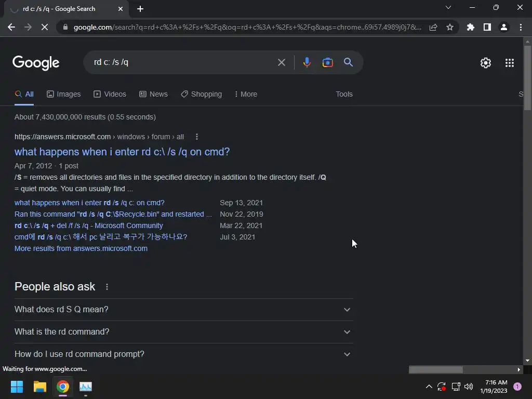The width and height of the screenshot is (532, 399).
Task: Open the Chrome profile icon
Action: 504,27
